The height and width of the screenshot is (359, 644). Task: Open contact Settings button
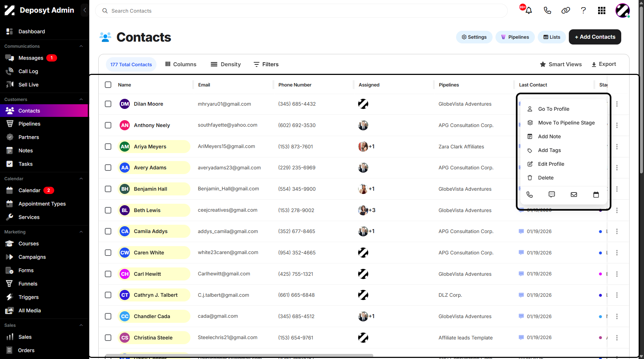point(474,37)
